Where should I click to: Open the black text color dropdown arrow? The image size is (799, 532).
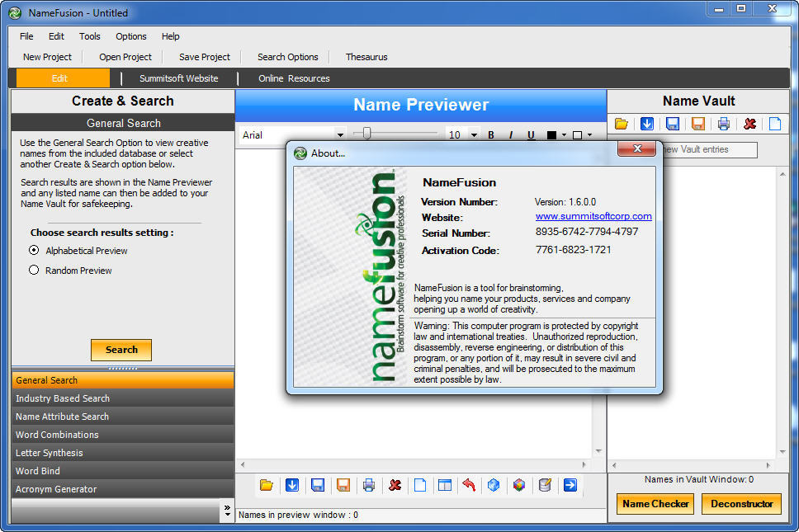coord(564,135)
